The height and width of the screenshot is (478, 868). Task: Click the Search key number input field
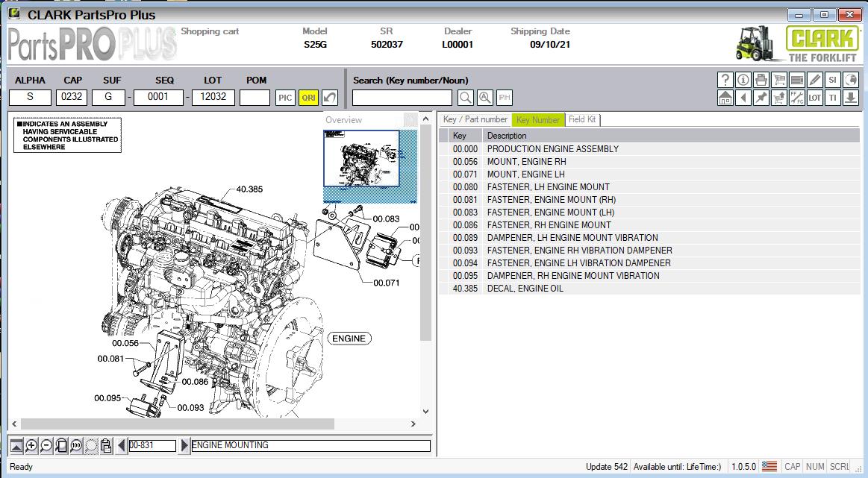point(402,98)
